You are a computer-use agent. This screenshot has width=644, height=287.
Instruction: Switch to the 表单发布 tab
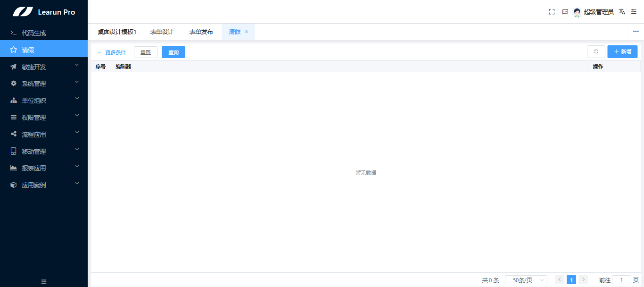click(201, 32)
